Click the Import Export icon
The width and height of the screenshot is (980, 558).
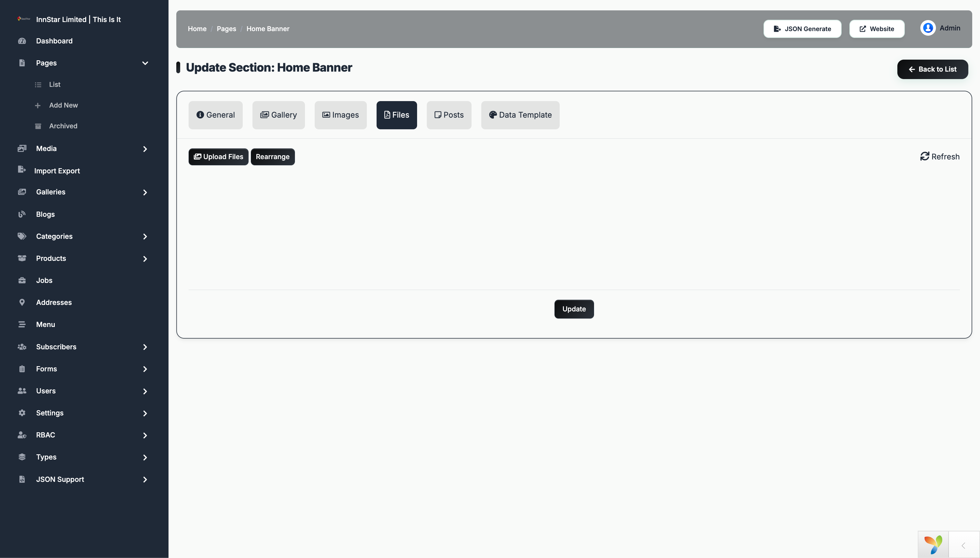[x=22, y=169]
